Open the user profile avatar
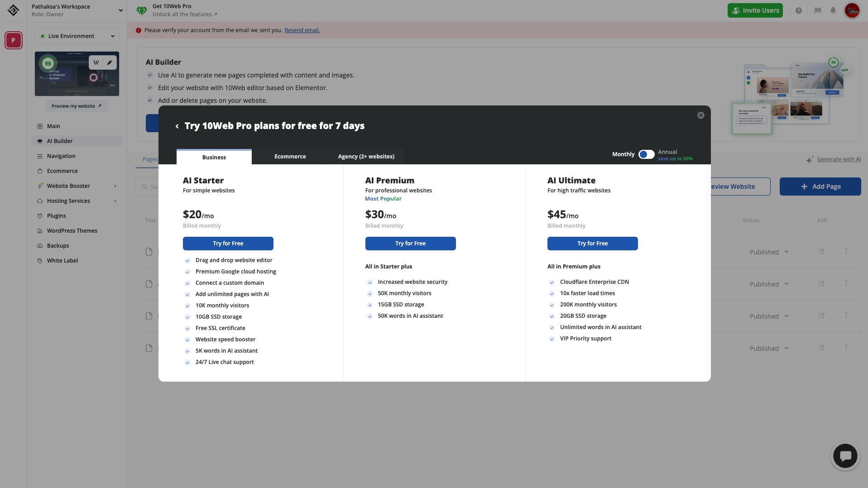Image resolution: width=868 pixels, height=488 pixels. [852, 10]
